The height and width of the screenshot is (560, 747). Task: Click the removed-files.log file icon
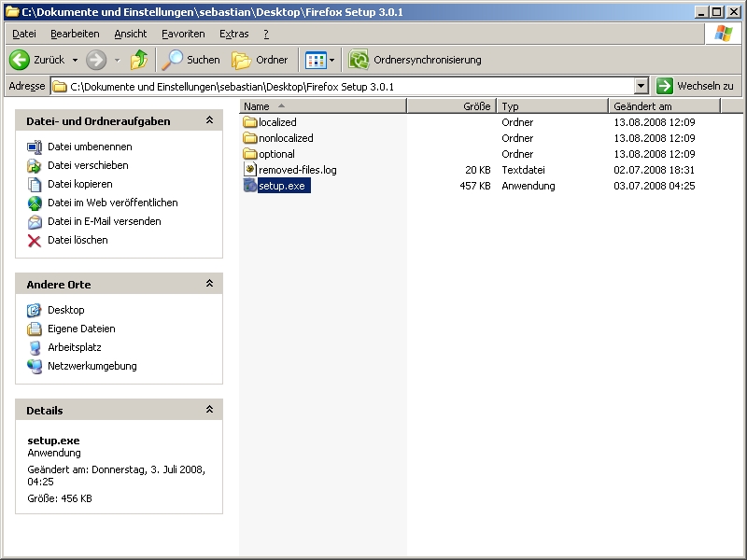coord(250,170)
